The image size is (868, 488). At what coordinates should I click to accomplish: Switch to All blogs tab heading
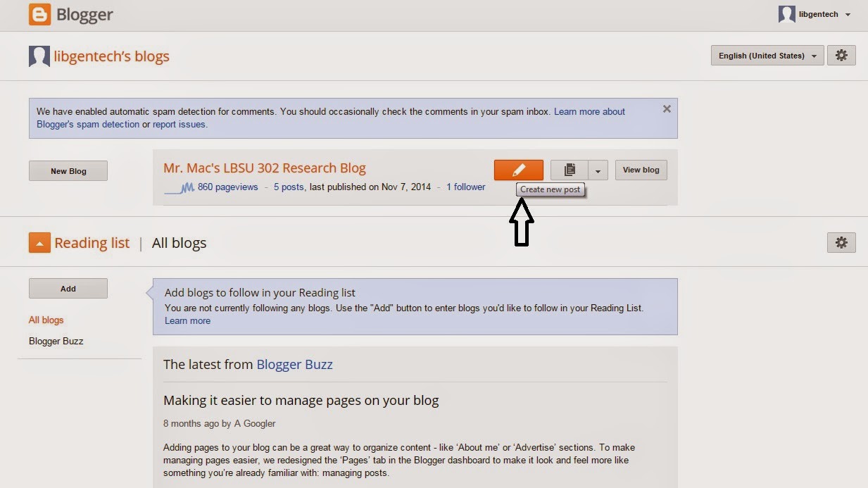(x=179, y=243)
